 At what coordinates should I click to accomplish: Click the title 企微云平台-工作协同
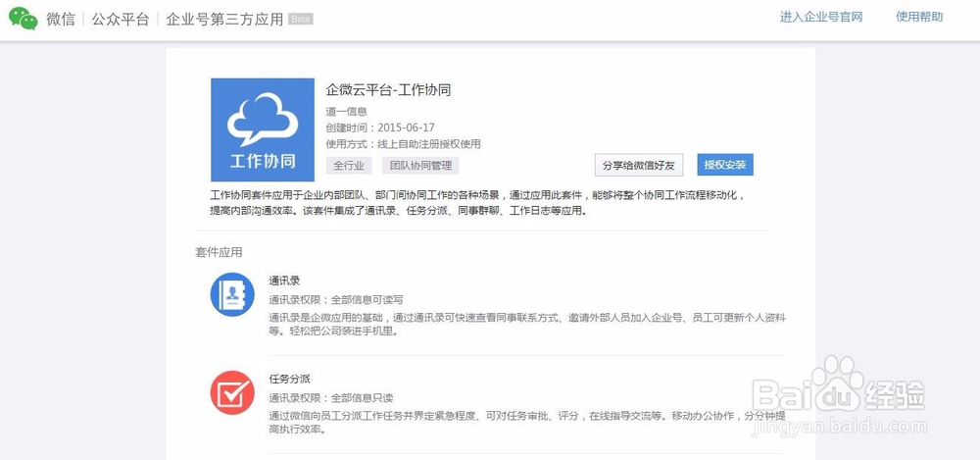(x=388, y=90)
